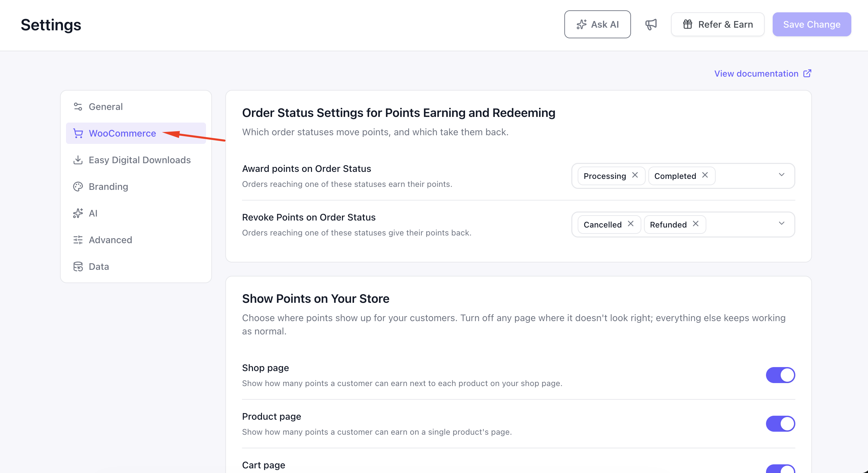Image resolution: width=868 pixels, height=473 pixels.
Task: Click the Data database icon in sidebar
Action: (x=78, y=266)
